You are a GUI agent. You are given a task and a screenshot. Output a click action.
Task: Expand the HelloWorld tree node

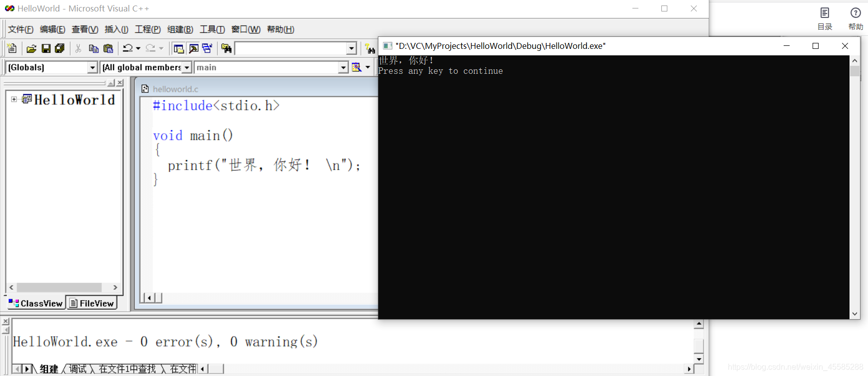(14, 99)
